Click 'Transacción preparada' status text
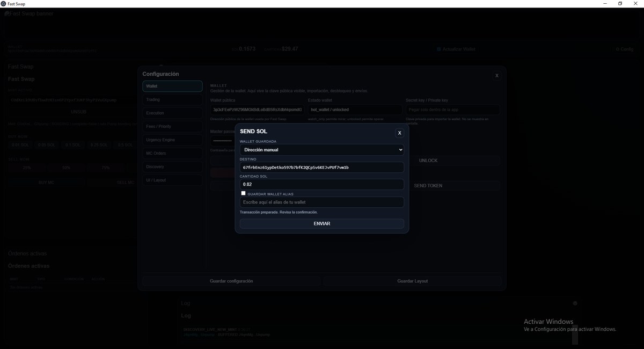Image resolution: width=644 pixels, height=349 pixels. point(279,212)
